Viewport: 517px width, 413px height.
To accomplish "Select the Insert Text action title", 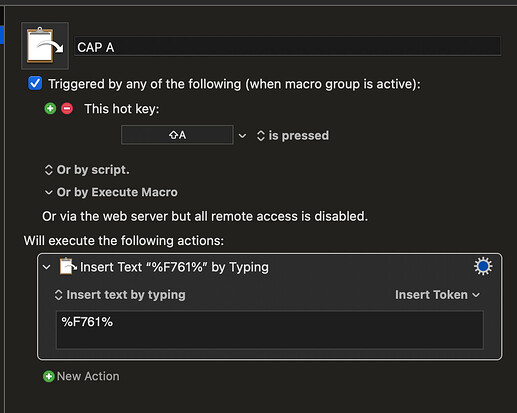I will pos(174,267).
